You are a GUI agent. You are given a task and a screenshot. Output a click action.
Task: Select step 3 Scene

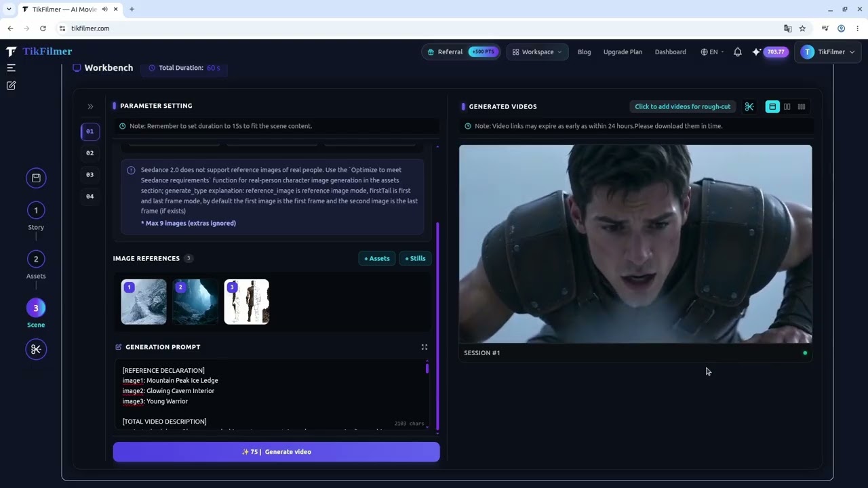pos(36,308)
